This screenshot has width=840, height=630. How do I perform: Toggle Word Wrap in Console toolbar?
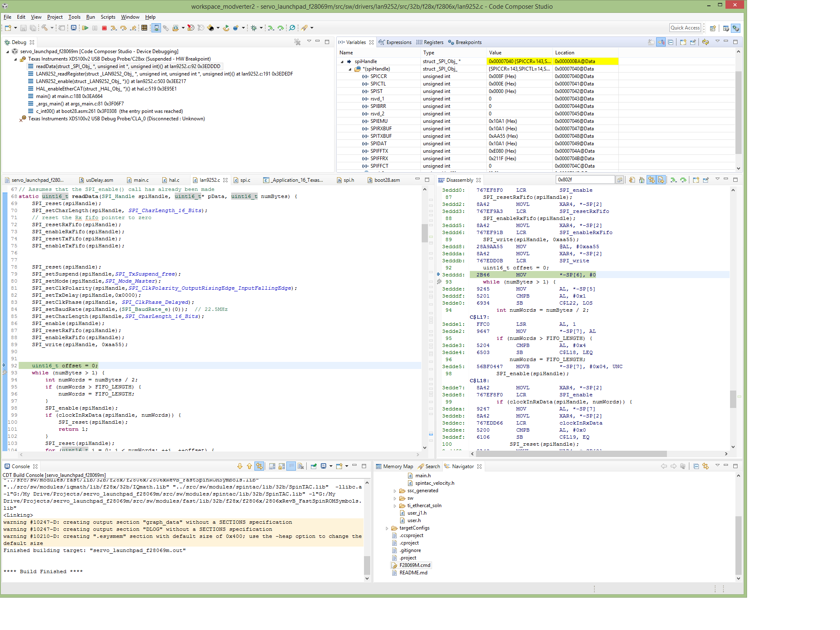pos(291,466)
